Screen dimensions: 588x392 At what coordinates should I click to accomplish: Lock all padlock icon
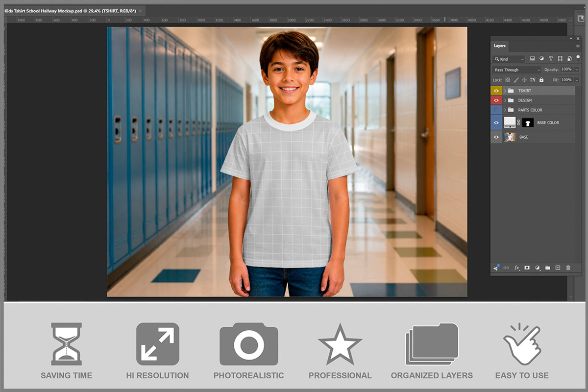click(541, 80)
